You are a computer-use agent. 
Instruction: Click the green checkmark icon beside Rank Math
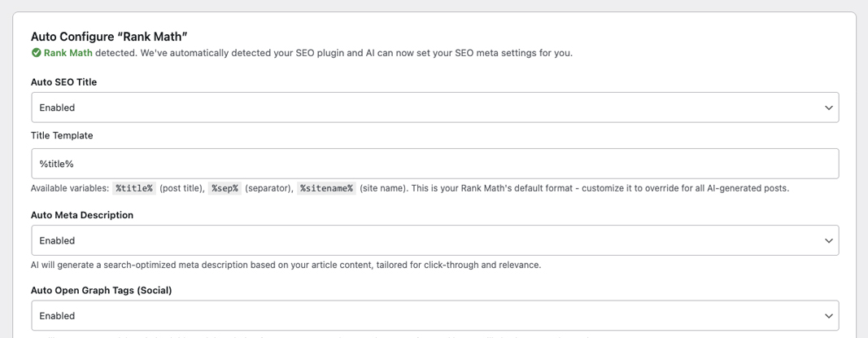[x=37, y=53]
